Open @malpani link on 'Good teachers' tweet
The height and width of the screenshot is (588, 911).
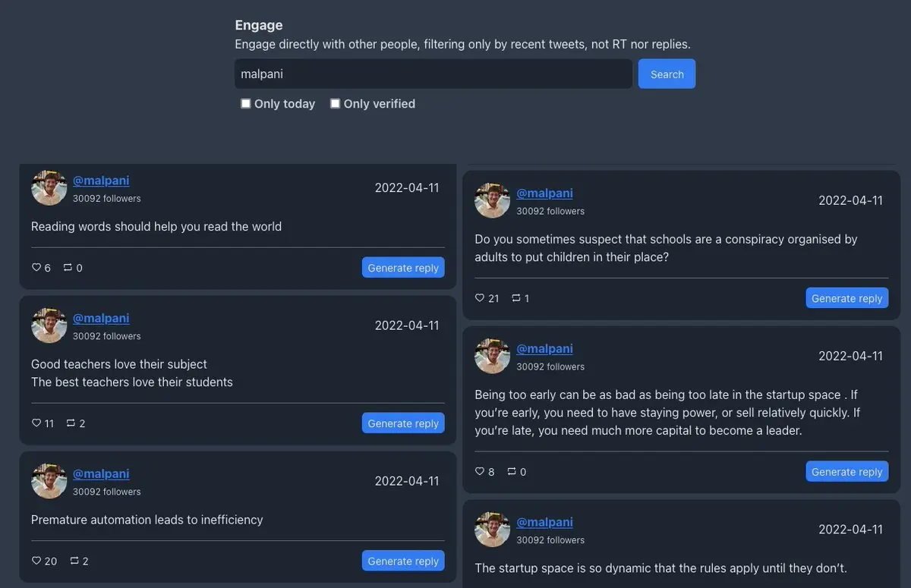coord(101,318)
